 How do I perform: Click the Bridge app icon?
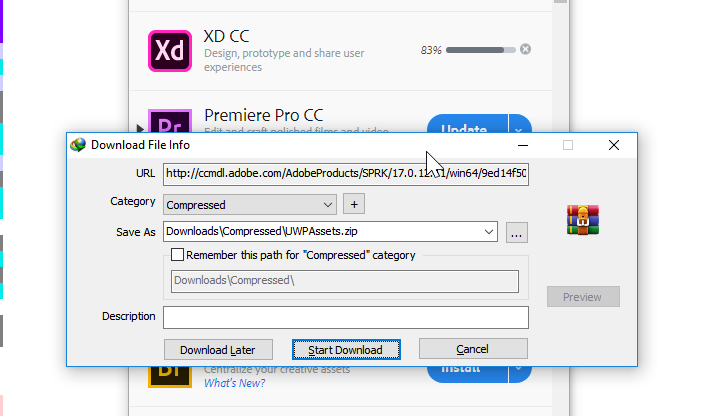pyautogui.click(x=170, y=377)
